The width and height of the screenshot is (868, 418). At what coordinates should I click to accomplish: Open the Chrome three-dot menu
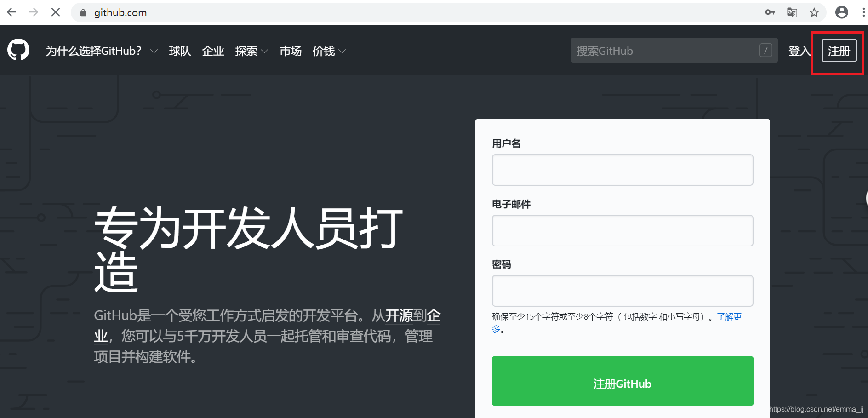[x=863, y=12]
